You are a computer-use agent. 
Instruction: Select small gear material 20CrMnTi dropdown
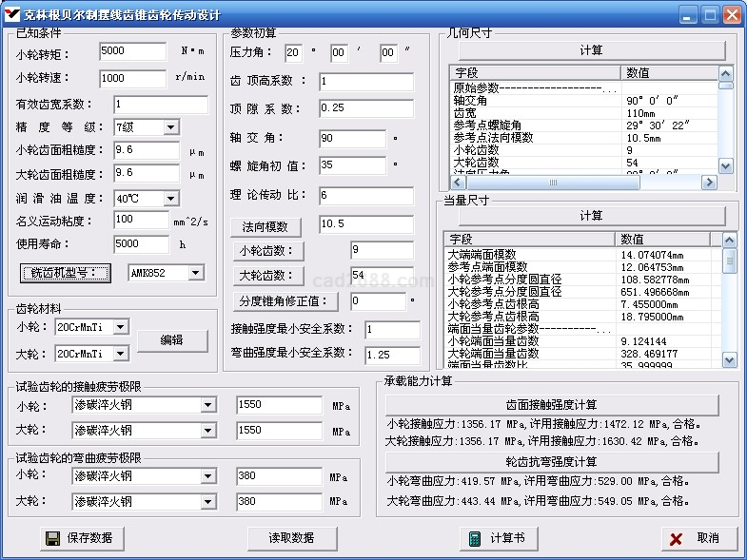coord(120,327)
